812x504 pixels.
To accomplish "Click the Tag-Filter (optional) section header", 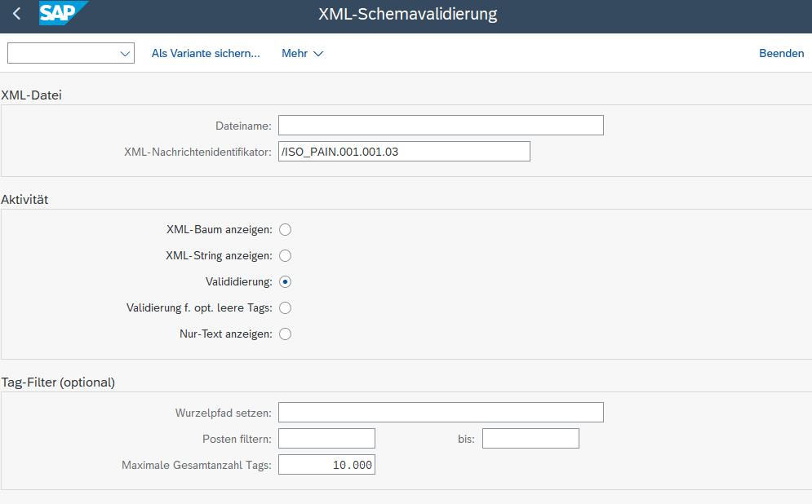I will pos(58,382).
